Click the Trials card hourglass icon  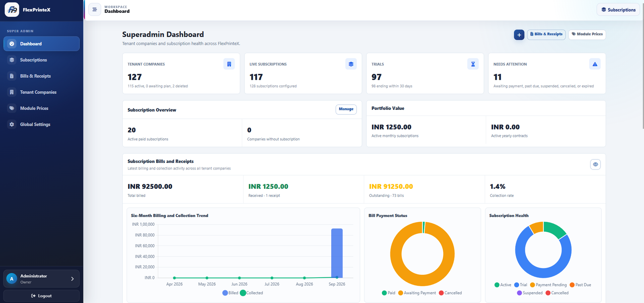(x=473, y=64)
